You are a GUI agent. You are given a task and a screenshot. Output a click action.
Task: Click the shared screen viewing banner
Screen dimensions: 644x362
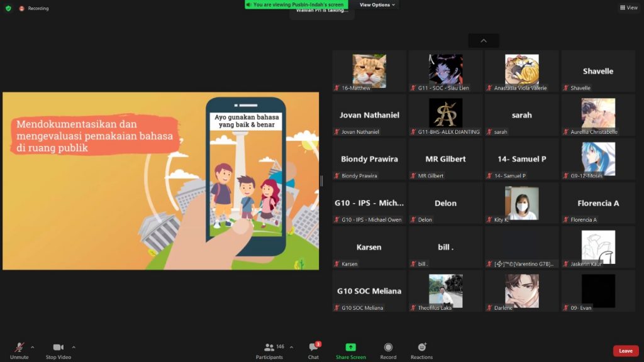pyautogui.click(x=296, y=4)
